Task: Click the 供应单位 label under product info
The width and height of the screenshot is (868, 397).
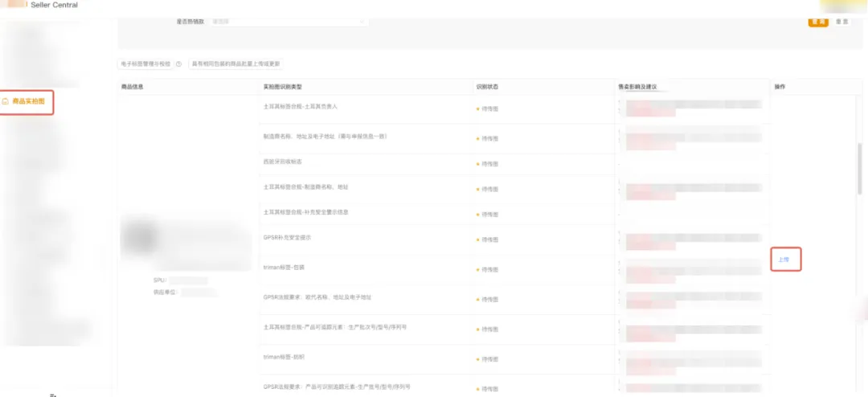Action: pos(166,292)
